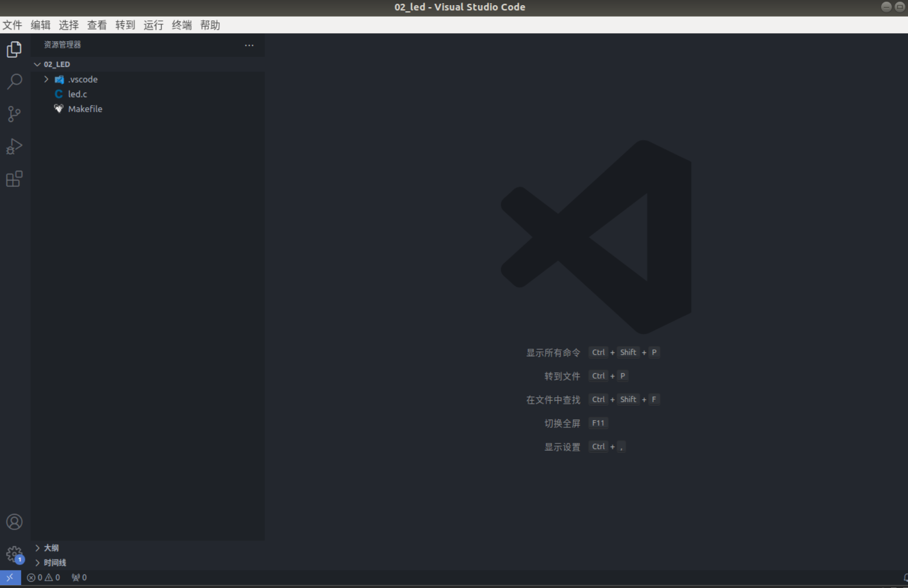Click the remote connection icon in status bar
This screenshot has height=588, width=908.
click(x=9, y=577)
